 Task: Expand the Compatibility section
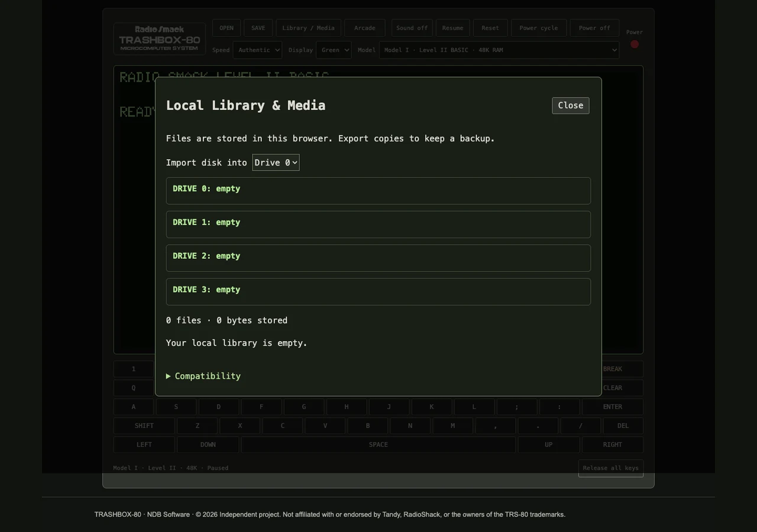pos(203,376)
